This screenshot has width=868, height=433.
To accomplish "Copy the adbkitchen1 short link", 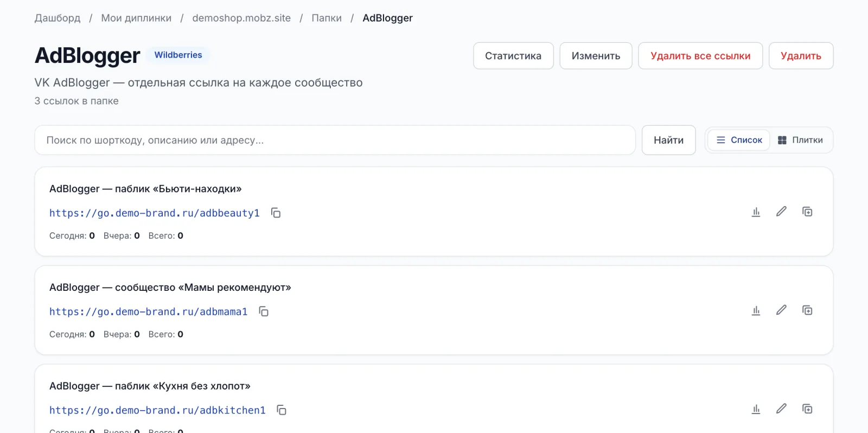I will pyautogui.click(x=282, y=410).
